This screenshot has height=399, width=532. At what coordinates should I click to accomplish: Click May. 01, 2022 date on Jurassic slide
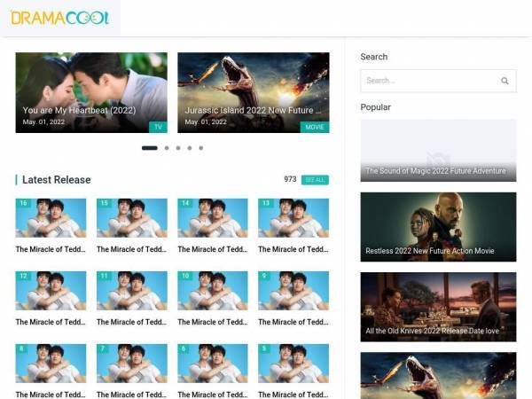[x=206, y=121]
